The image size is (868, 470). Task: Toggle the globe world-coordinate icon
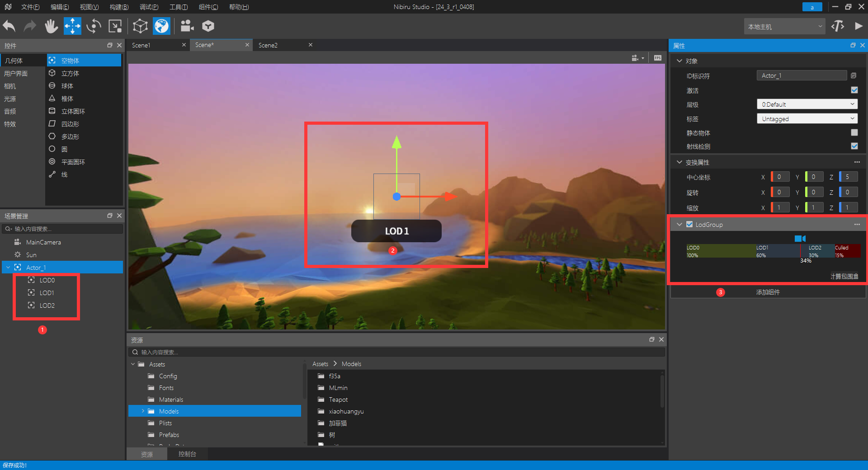pyautogui.click(x=161, y=26)
